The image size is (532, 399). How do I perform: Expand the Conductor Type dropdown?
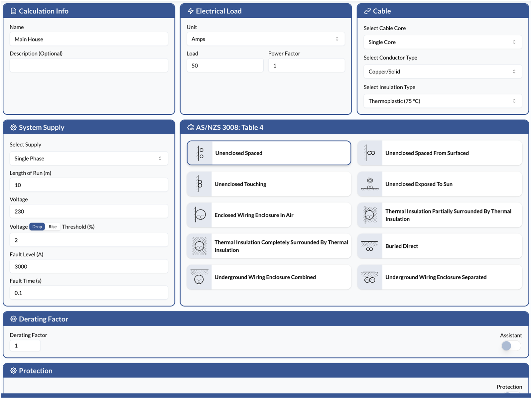[443, 72]
